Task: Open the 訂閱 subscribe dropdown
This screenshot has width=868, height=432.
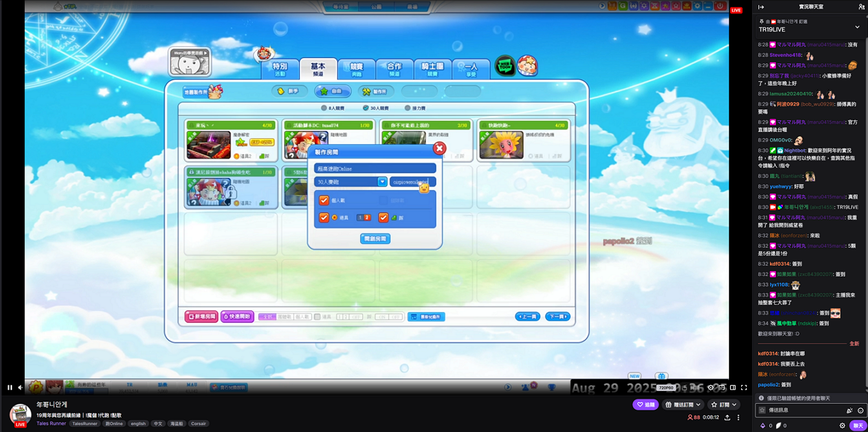Action: (725, 404)
